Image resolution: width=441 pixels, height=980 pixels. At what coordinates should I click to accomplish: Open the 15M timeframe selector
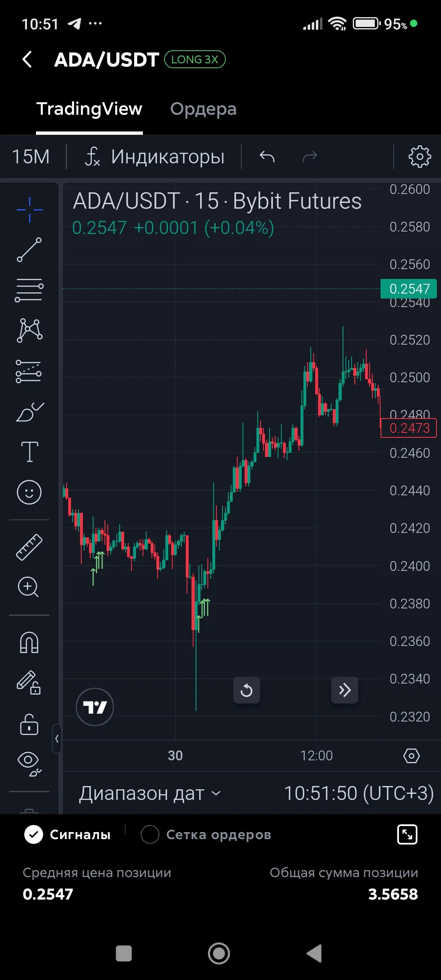(x=31, y=157)
